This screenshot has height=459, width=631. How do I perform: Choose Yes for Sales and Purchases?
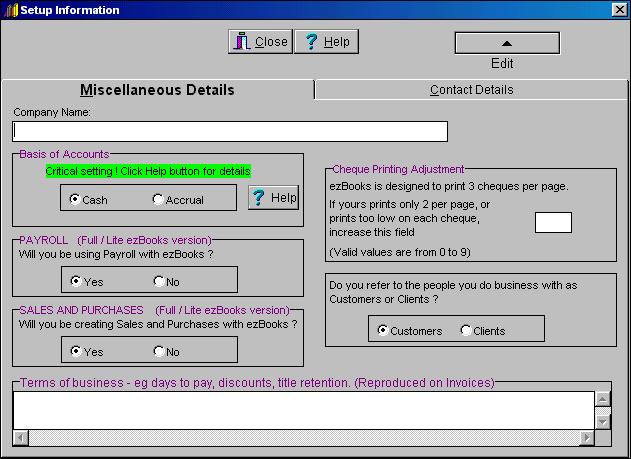point(87,351)
